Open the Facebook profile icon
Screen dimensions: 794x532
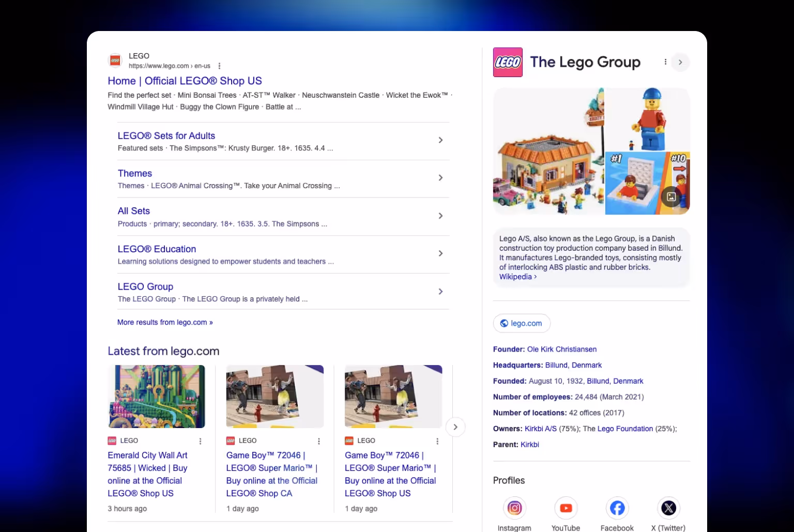point(617,508)
